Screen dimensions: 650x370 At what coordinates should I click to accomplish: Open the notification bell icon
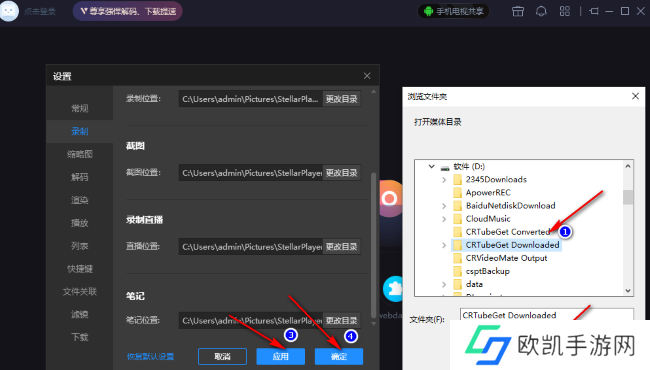pyautogui.click(x=541, y=11)
